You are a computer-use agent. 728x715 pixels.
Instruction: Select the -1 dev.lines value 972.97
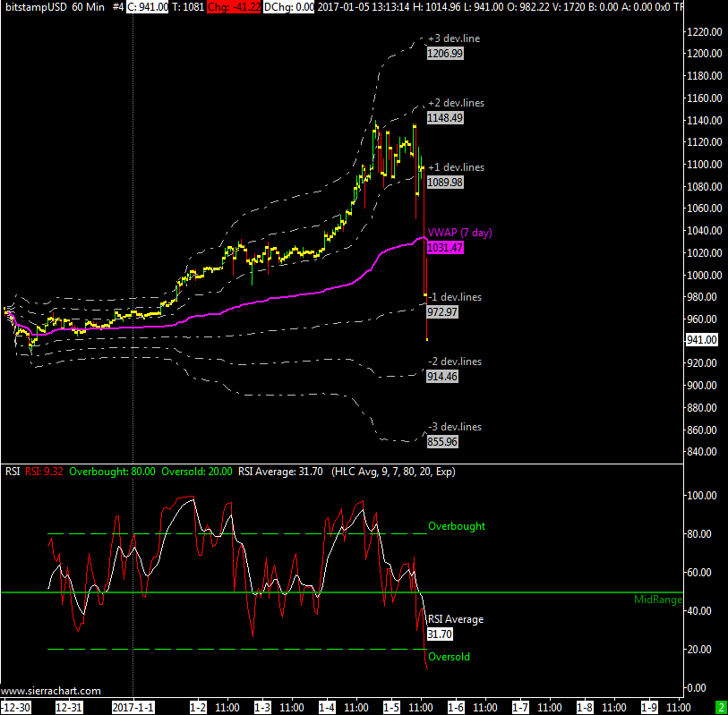pyautogui.click(x=445, y=311)
